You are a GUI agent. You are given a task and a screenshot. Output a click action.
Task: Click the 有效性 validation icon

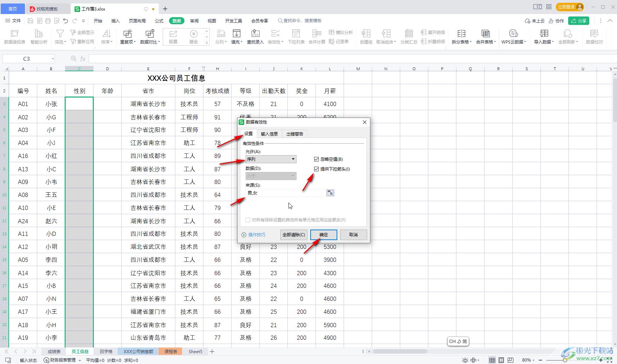(x=275, y=34)
